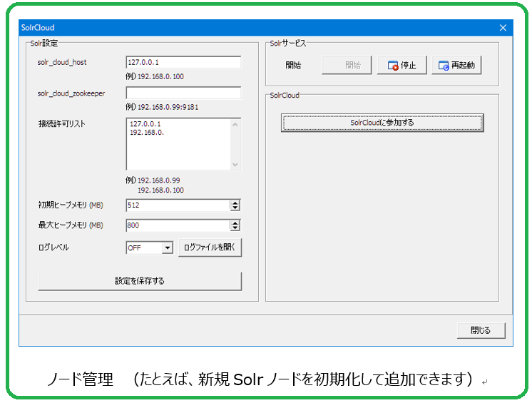The width and height of the screenshot is (532, 403).
Task: Click scroll up arrow of 接続許可リスト
Action: click(235, 125)
